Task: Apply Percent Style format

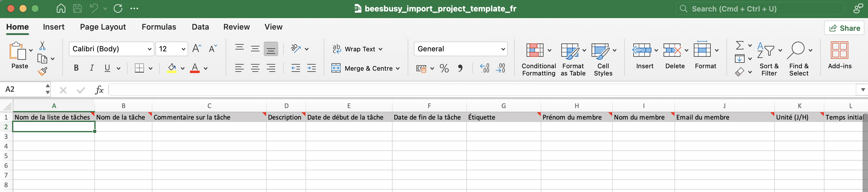Action: [x=444, y=69]
